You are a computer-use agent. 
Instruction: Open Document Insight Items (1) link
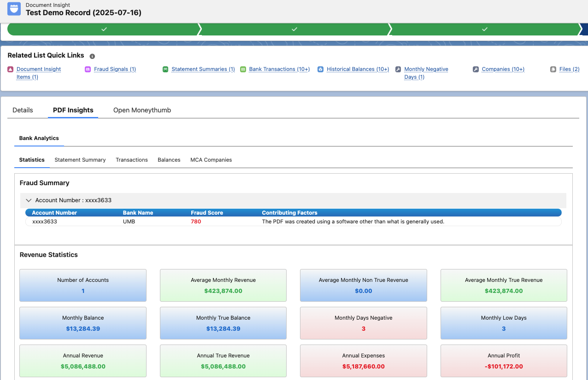tap(39, 73)
